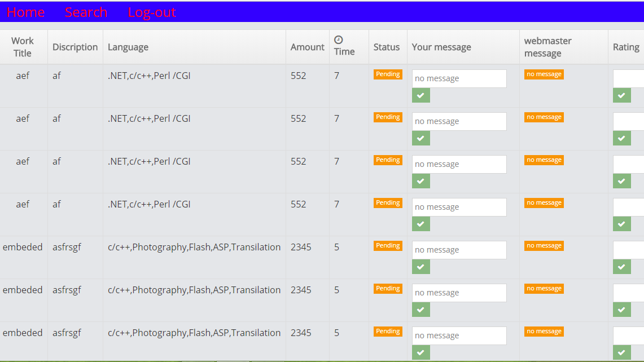Click the clock icon in Time header

[339, 39]
